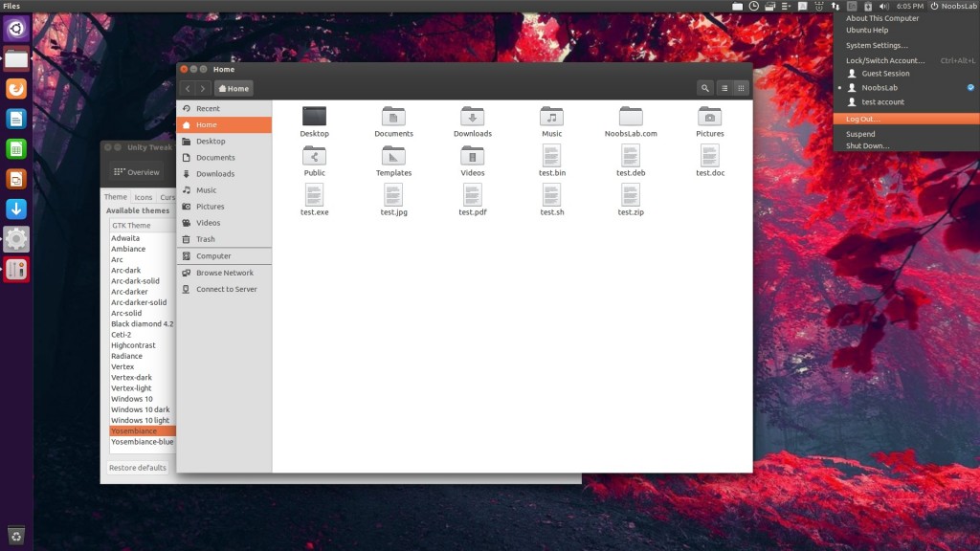Open LibreOffice Calc dock icon

(x=16, y=148)
